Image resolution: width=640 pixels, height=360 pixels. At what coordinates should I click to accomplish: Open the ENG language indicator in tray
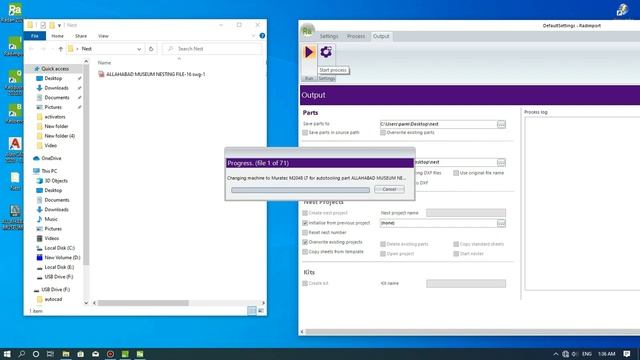[x=587, y=354]
